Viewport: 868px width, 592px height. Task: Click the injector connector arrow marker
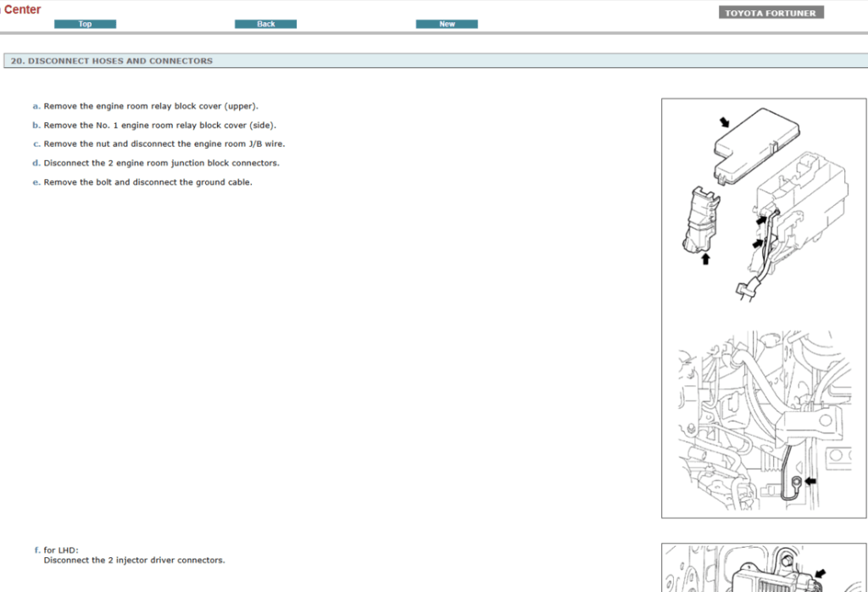click(x=821, y=574)
